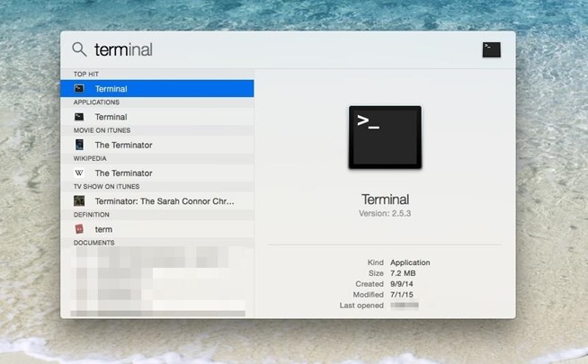This screenshot has height=364, width=588.
Task: Click the Version 2.5.3 text
Action: [385, 214]
